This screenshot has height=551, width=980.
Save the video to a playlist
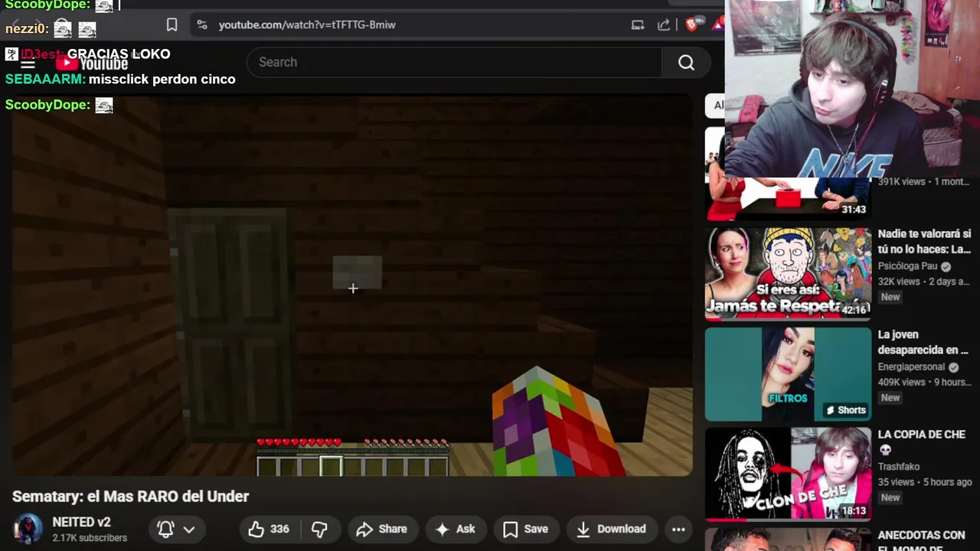pyautogui.click(x=525, y=529)
